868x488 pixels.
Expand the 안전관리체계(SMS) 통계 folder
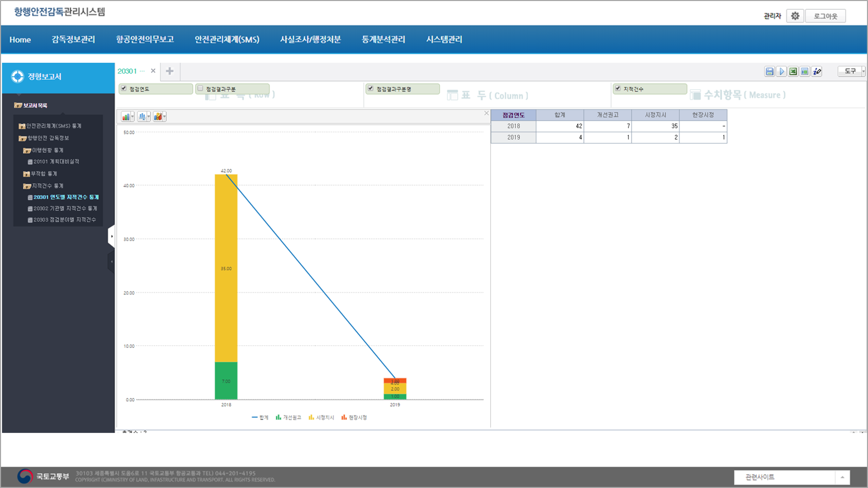click(x=50, y=126)
